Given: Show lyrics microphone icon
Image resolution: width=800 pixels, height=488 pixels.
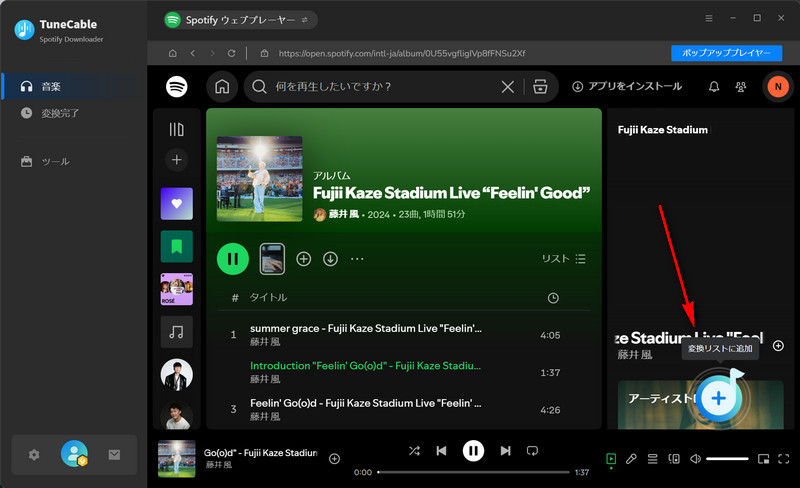Looking at the screenshot, I should [x=631, y=459].
